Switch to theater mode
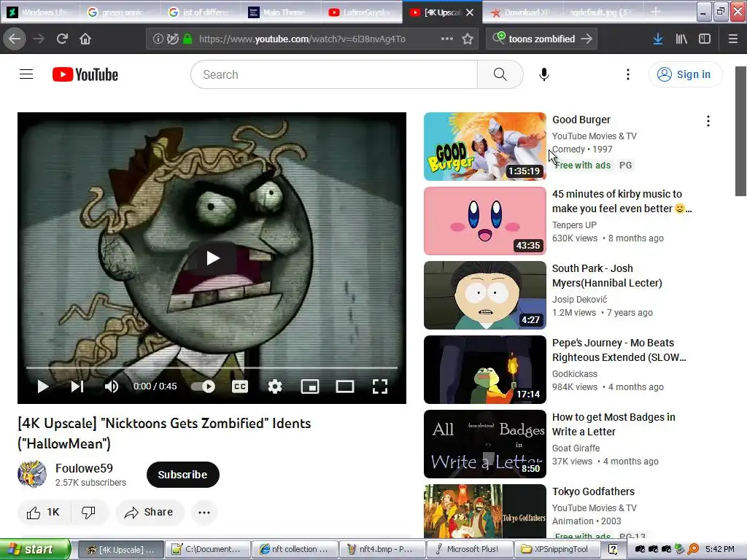Image resolution: width=747 pixels, height=560 pixels. pyautogui.click(x=345, y=386)
